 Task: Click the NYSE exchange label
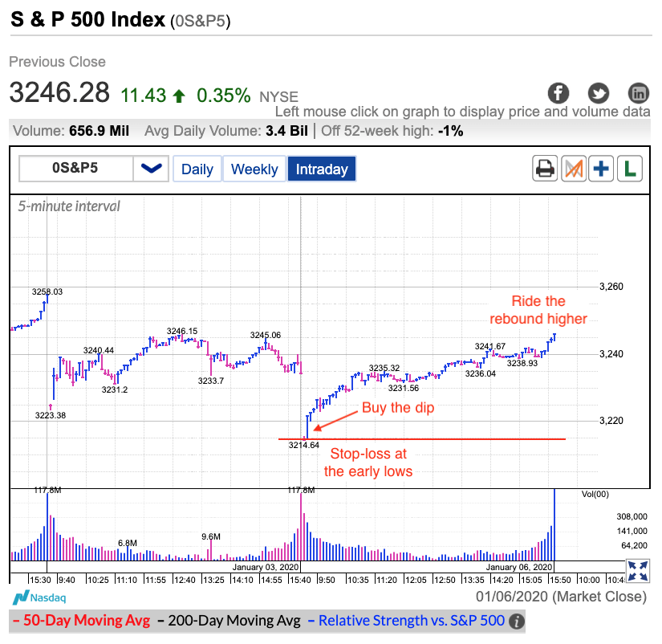point(278,97)
